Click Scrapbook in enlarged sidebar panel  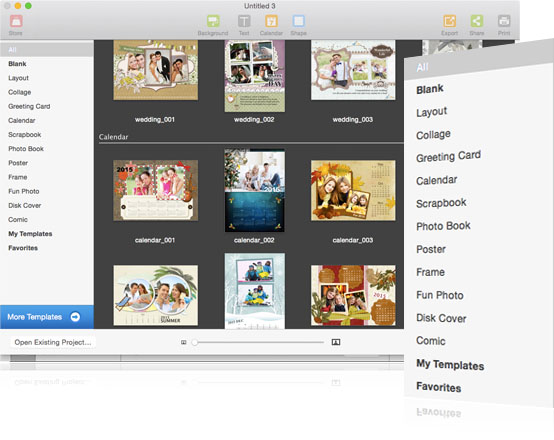pyautogui.click(x=441, y=203)
